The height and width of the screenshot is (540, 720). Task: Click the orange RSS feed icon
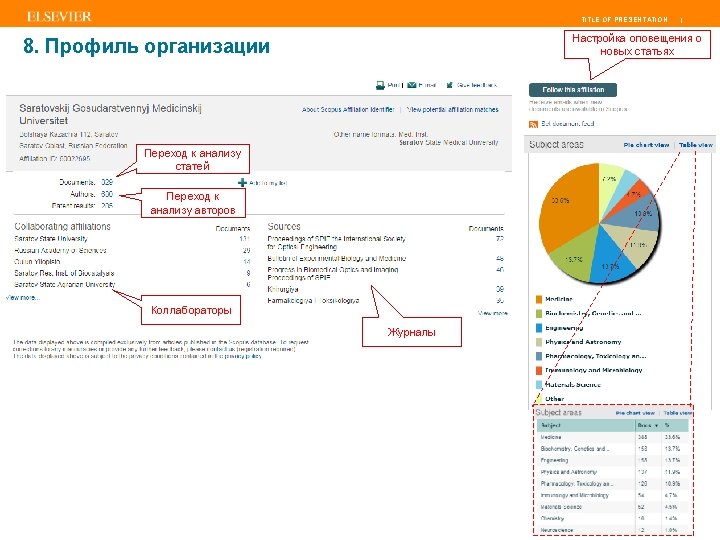[x=534, y=124]
